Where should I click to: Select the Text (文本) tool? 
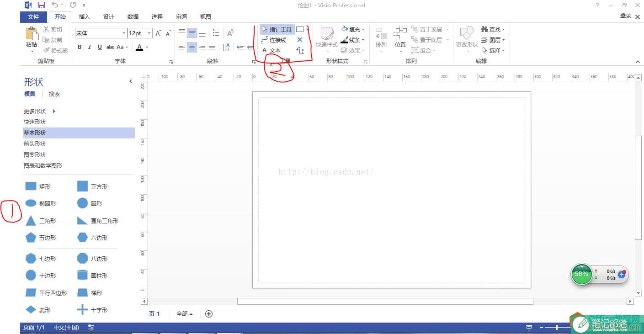tap(271, 50)
